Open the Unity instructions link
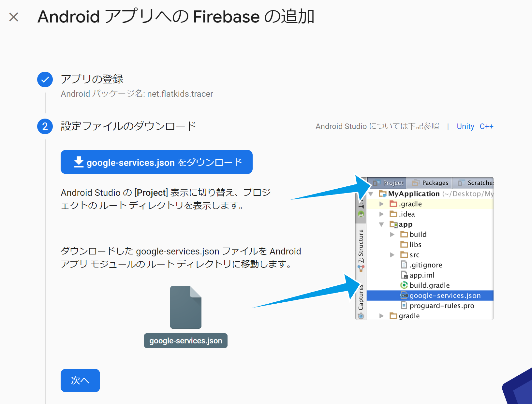 pos(465,126)
